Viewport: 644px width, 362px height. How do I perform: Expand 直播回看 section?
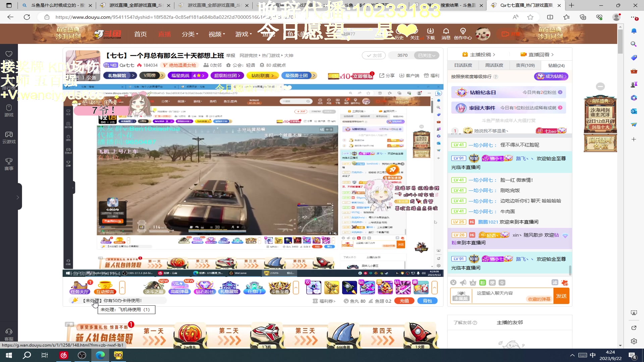pyautogui.click(x=537, y=55)
